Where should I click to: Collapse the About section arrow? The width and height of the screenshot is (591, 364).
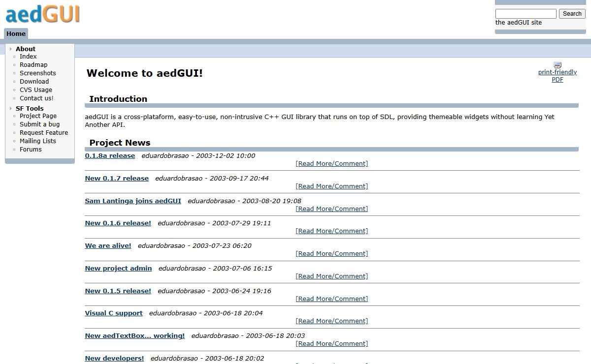11,49
